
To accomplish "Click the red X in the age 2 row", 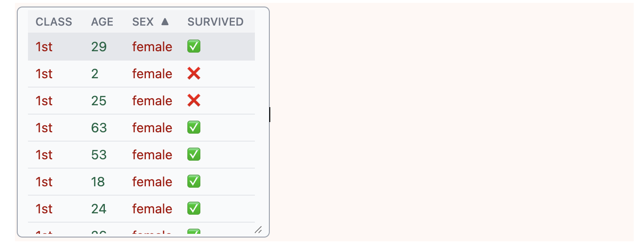I will click(194, 74).
